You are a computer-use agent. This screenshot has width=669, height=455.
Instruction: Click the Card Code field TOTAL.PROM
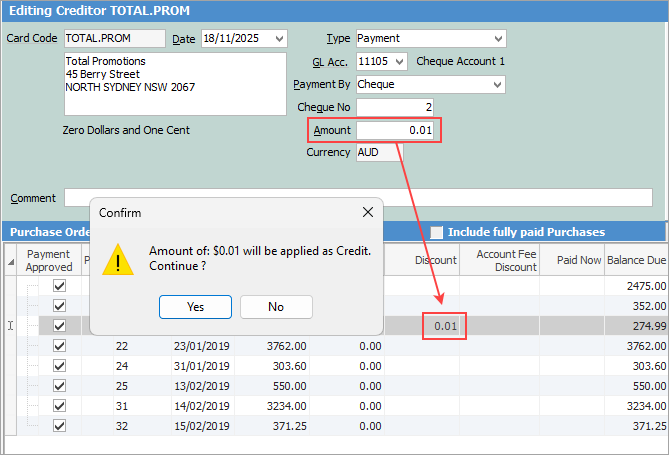tap(115, 38)
